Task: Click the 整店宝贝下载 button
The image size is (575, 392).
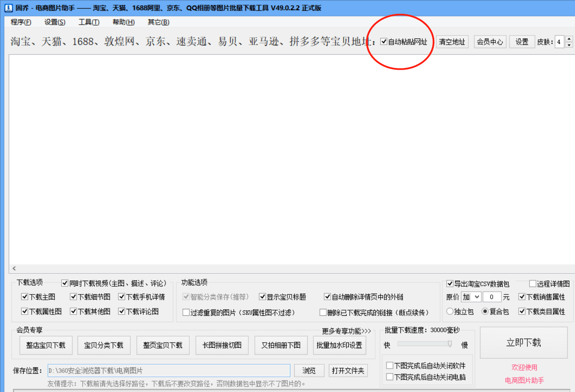Action: click(45, 345)
